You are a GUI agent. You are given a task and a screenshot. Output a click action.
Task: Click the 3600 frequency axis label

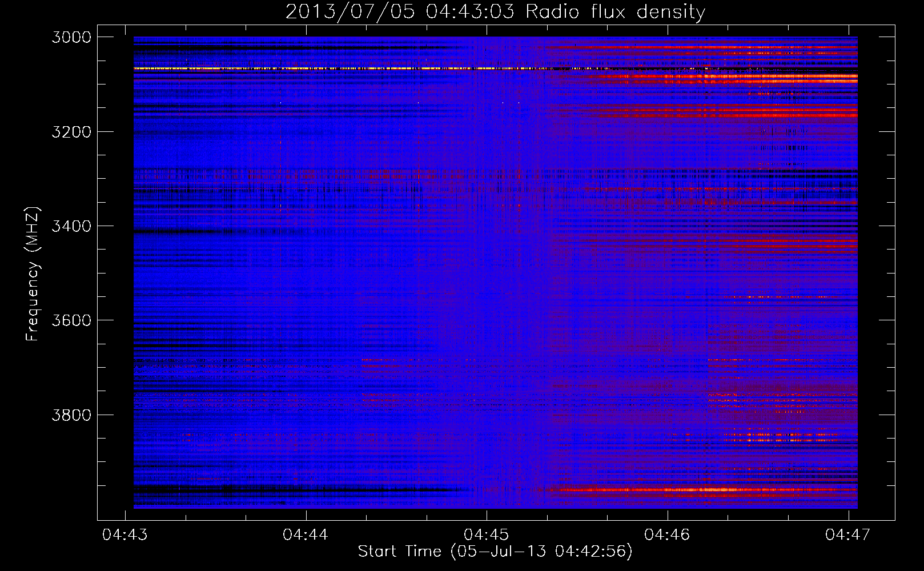[71, 320]
